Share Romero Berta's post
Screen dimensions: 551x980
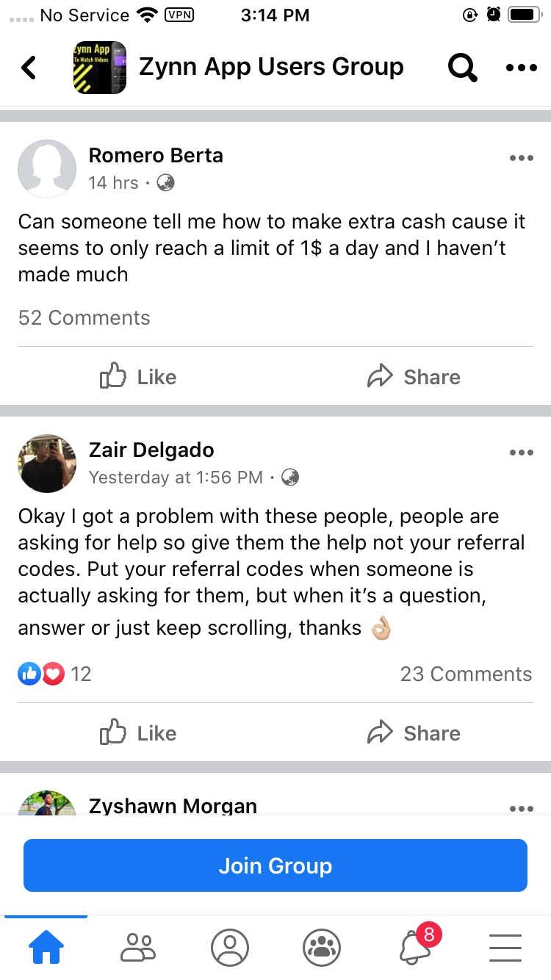click(x=414, y=377)
